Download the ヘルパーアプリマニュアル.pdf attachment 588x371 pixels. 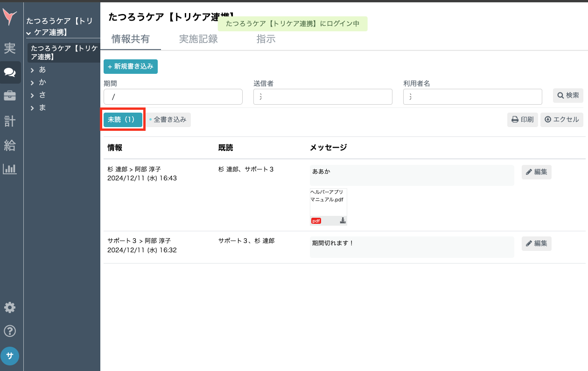[x=343, y=220]
